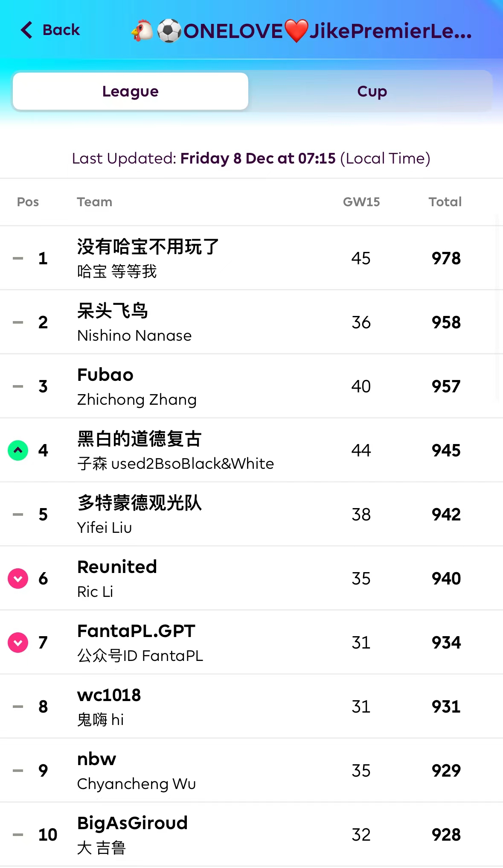503x868 pixels.
Task: Select the wc1018 team row
Action: click(109, 695)
